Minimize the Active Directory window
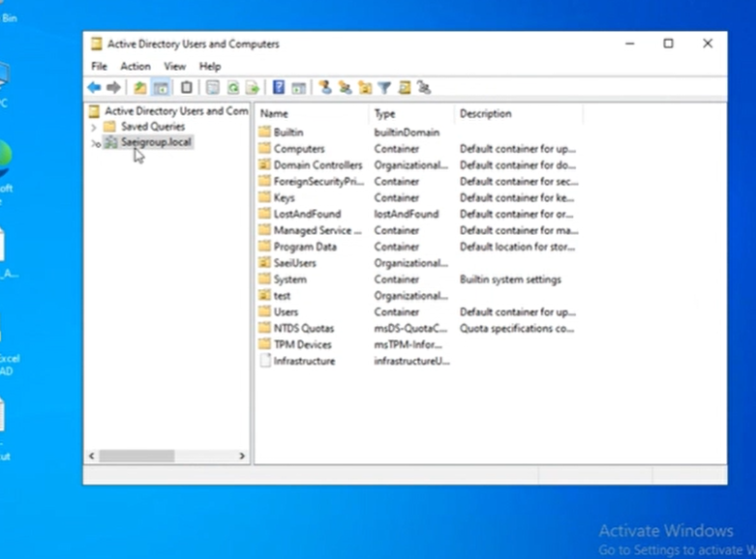This screenshot has width=756, height=559. tap(630, 44)
